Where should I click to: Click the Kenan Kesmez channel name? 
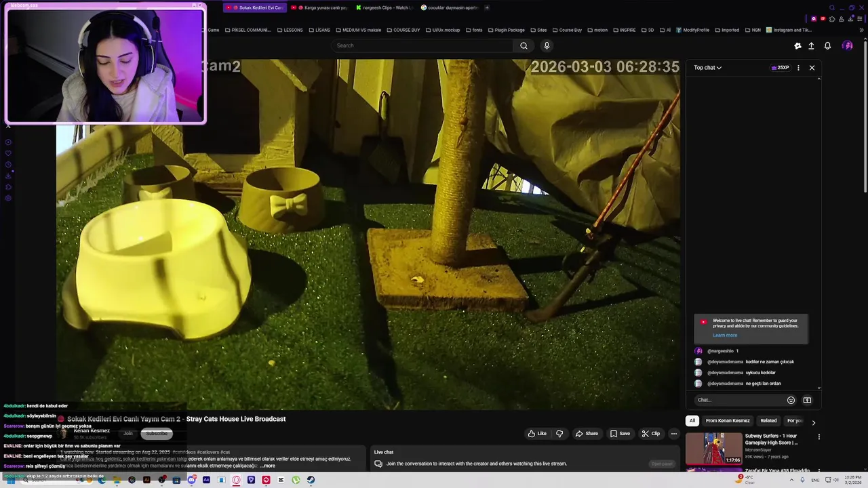click(92, 430)
